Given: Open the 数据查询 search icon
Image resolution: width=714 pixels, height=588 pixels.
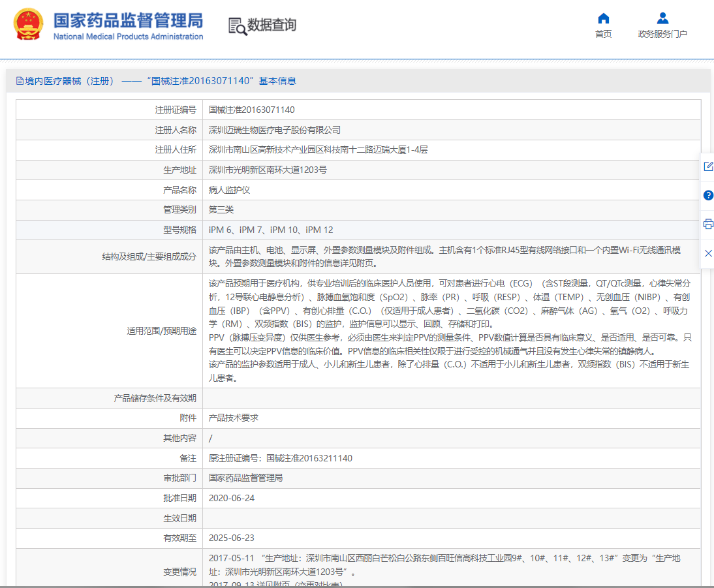Looking at the screenshot, I should click(238, 26).
